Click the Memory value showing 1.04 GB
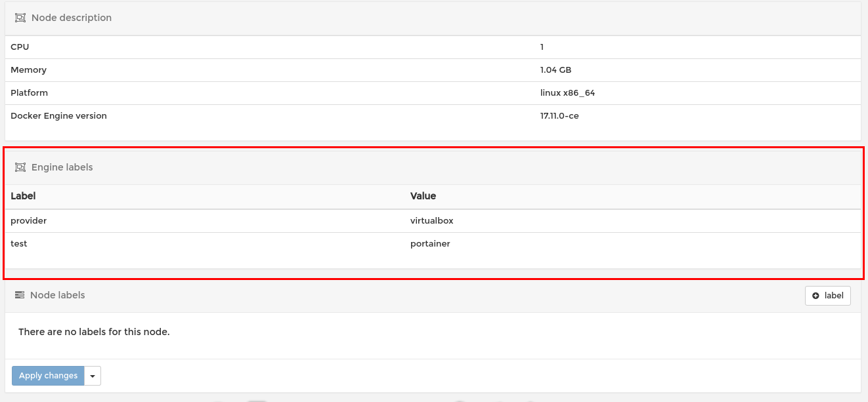The height and width of the screenshot is (402, 868). click(555, 70)
